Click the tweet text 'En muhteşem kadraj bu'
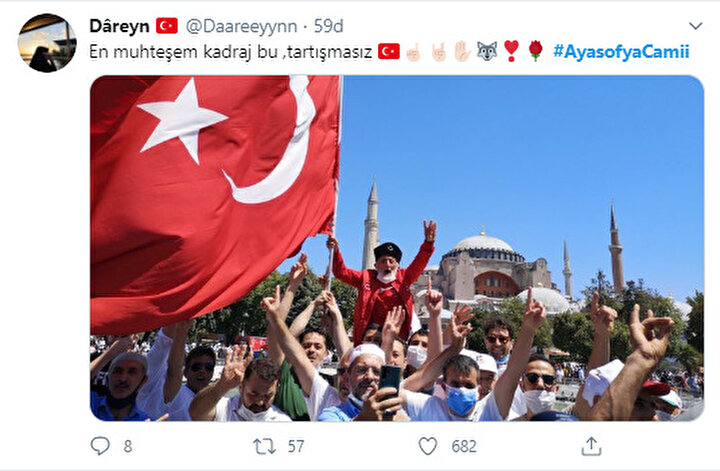This screenshot has height=471, width=720. tap(183, 52)
